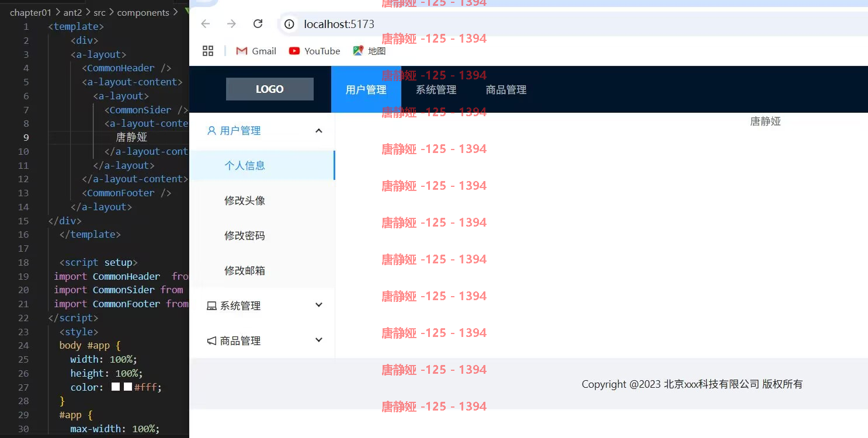
Task: Click 'body #app {' on line 24
Action: 90,346
